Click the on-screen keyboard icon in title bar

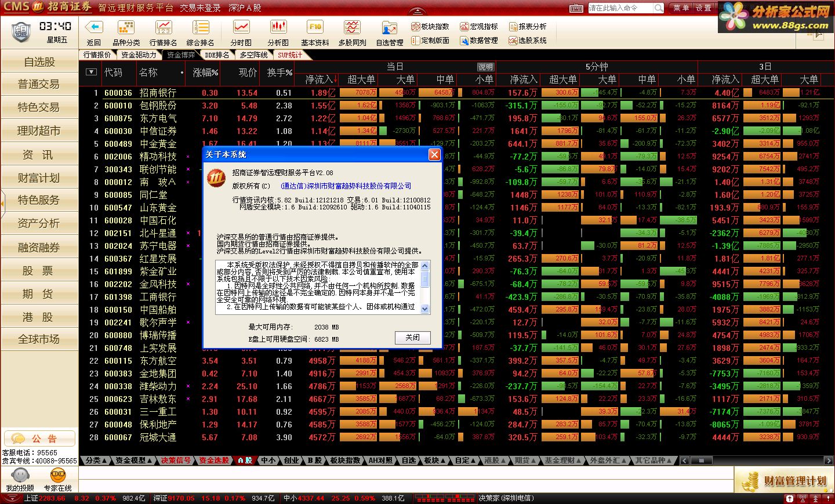click(576, 8)
